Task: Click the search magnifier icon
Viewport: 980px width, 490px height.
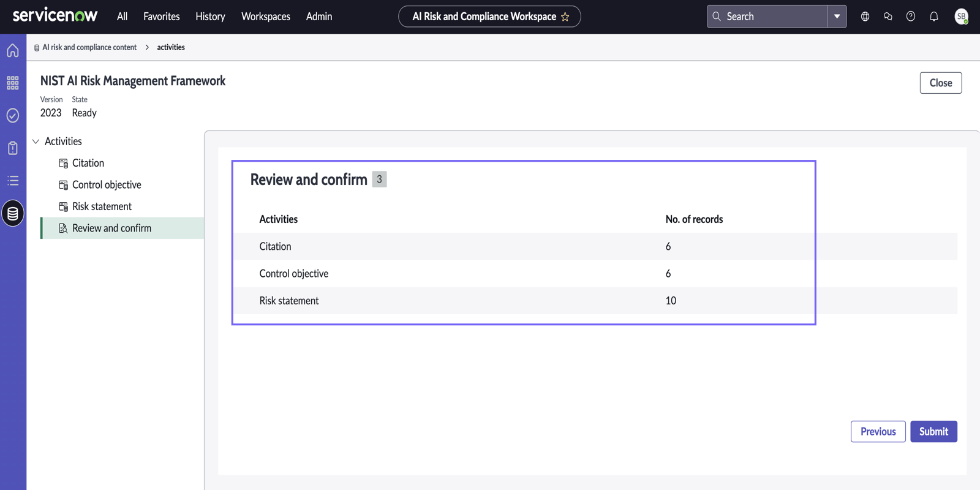Action: click(x=717, y=17)
